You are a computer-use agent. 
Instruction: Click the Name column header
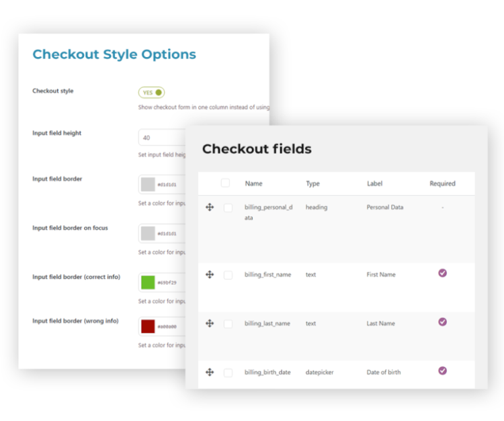click(253, 183)
